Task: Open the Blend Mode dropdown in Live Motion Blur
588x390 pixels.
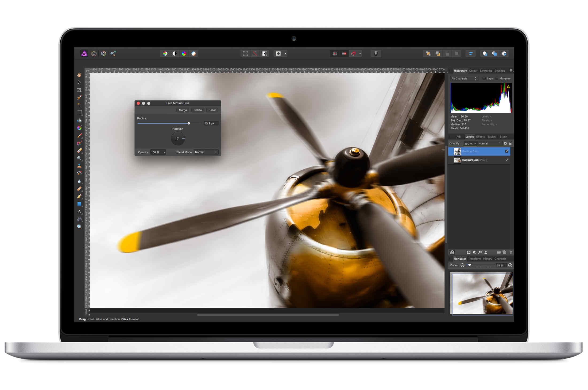Action: 206,152
